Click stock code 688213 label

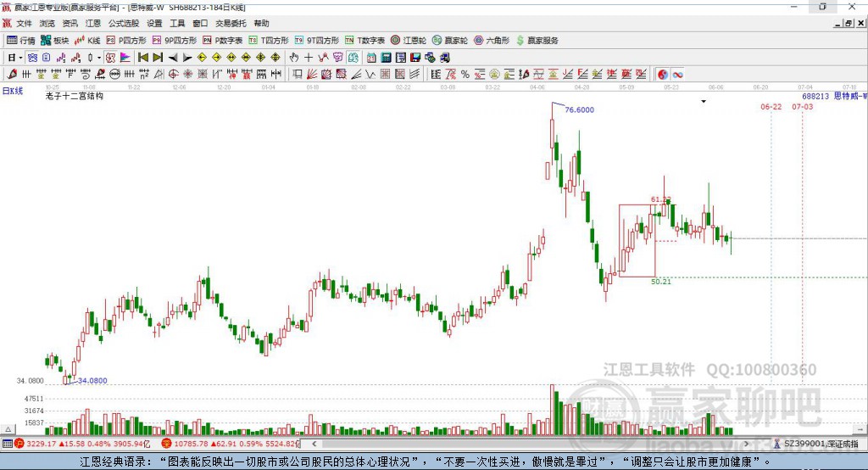click(x=815, y=97)
